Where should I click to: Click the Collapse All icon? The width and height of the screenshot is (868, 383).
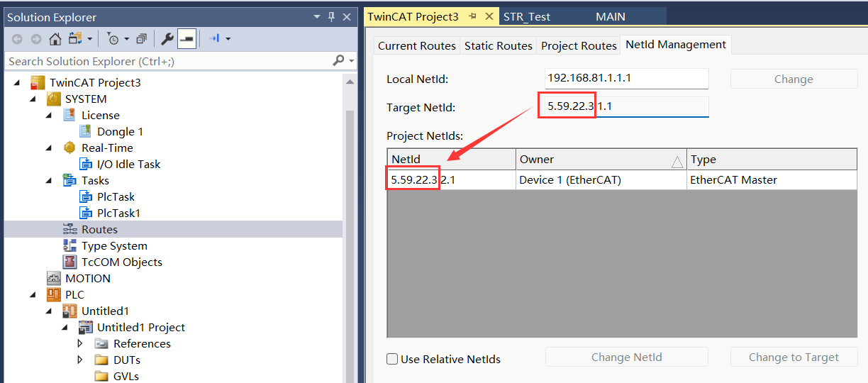(x=142, y=38)
